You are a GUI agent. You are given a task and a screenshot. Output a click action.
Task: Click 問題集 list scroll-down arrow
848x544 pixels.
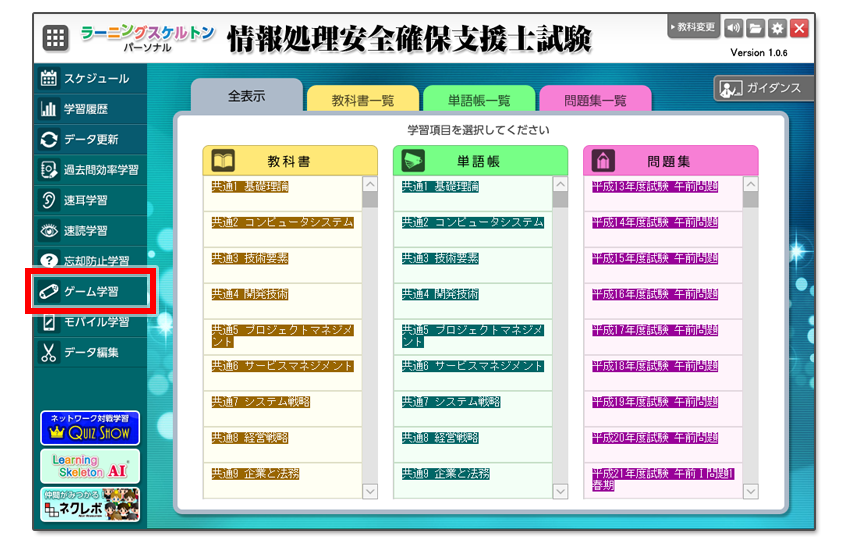(751, 491)
